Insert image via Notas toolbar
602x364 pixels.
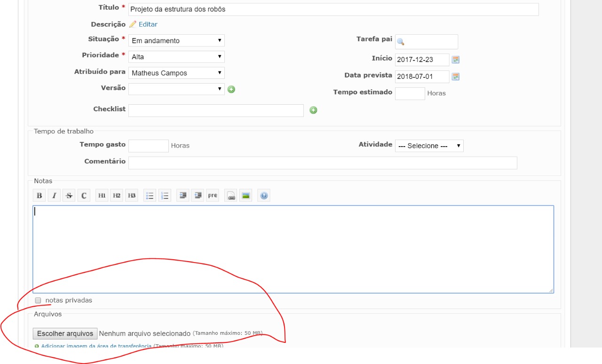click(245, 196)
